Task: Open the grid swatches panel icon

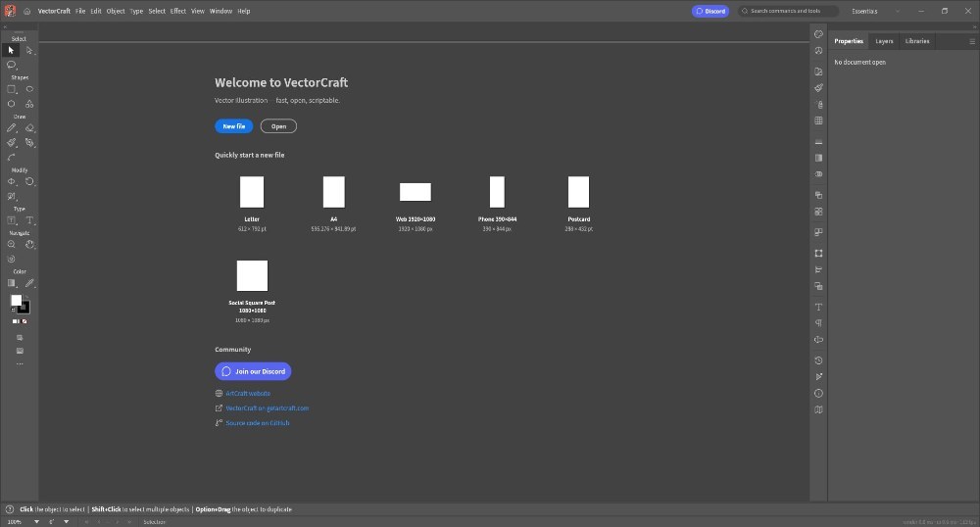Action: (x=818, y=120)
